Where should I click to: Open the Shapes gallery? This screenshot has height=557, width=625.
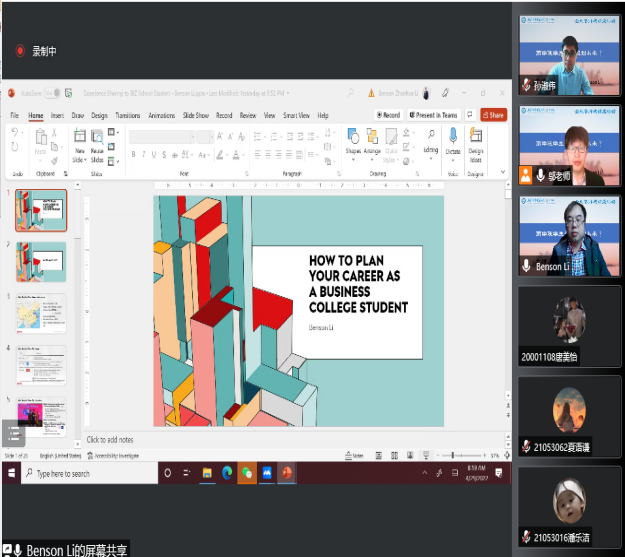coord(353,138)
